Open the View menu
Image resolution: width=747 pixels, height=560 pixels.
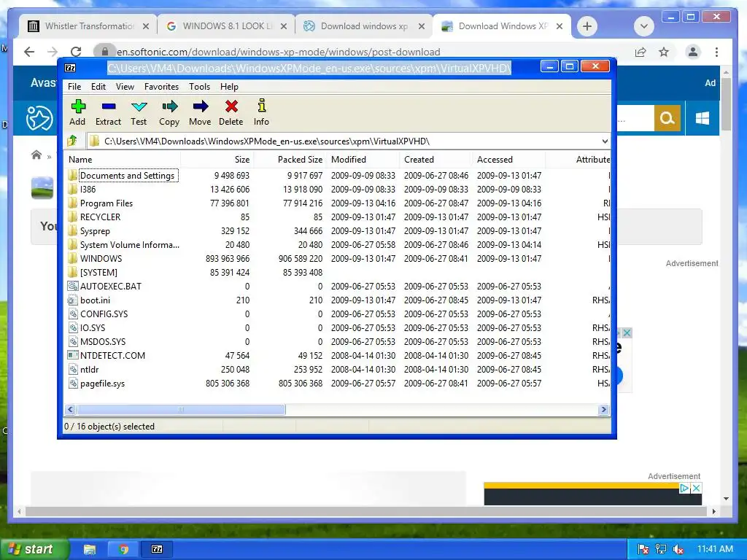125,86
